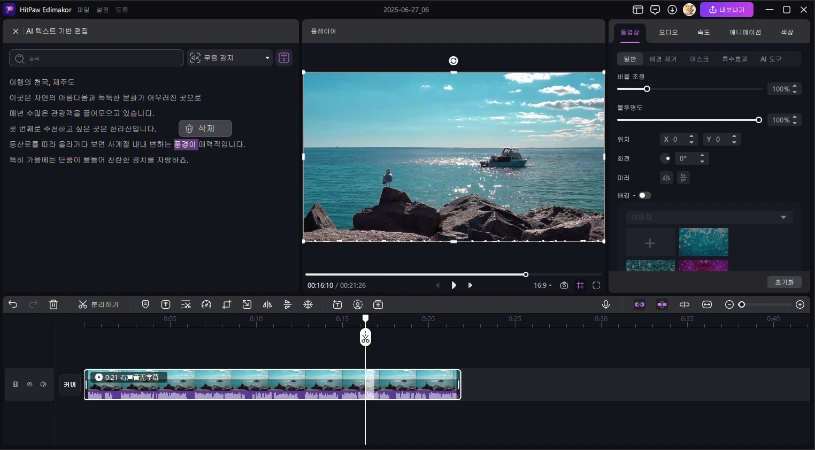Select the highlighted purple word in the transcript
The image size is (815, 450).
[186, 144]
